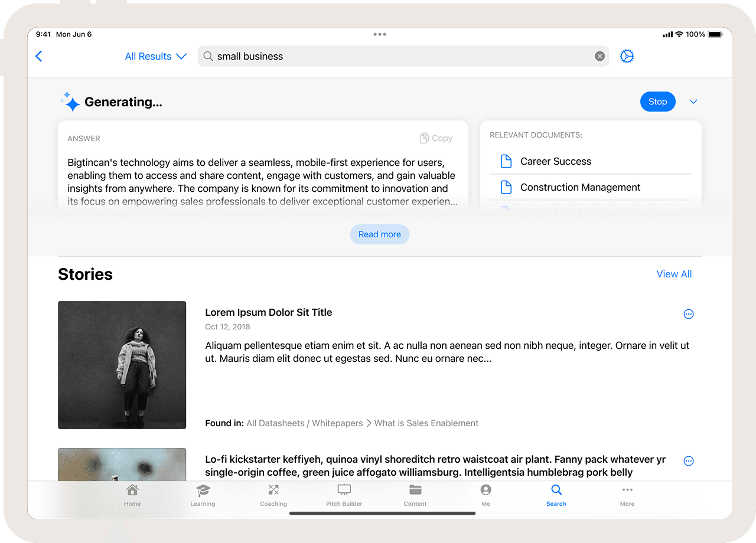Switch to the Coaching tab
The width and height of the screenshot is (756, 543).
coord(273,495)
